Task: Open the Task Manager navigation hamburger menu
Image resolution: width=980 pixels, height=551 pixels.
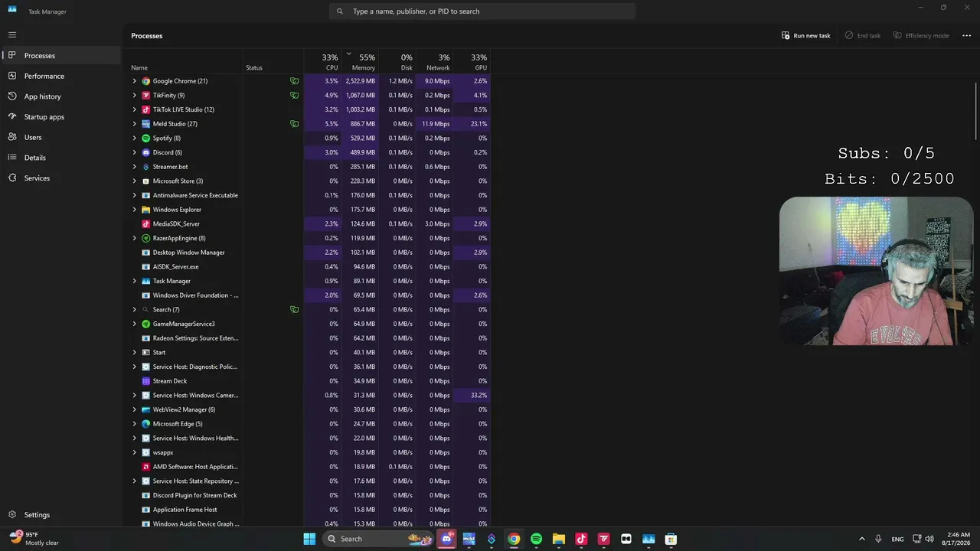Action: [x=12, y=34]
